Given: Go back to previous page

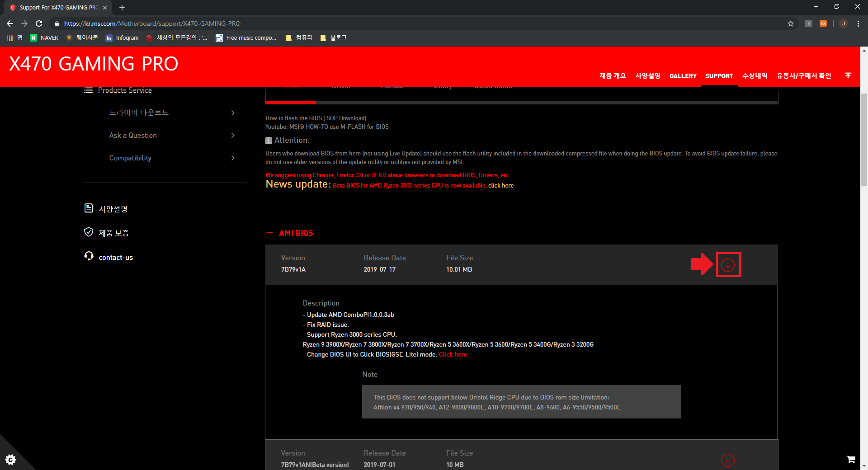Looking at the screenshot, I should pyautogui.click(x=10, y=23).
